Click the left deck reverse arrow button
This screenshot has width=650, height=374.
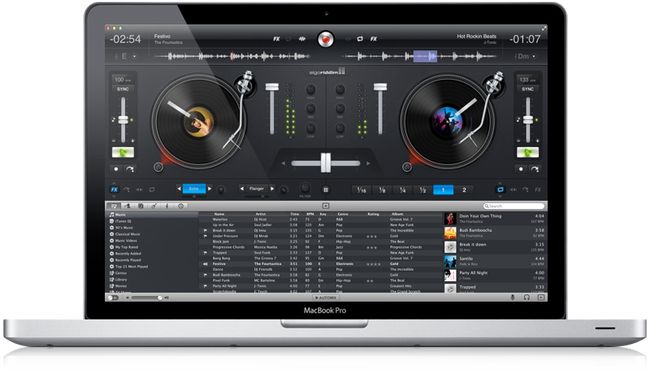point(130,169)
